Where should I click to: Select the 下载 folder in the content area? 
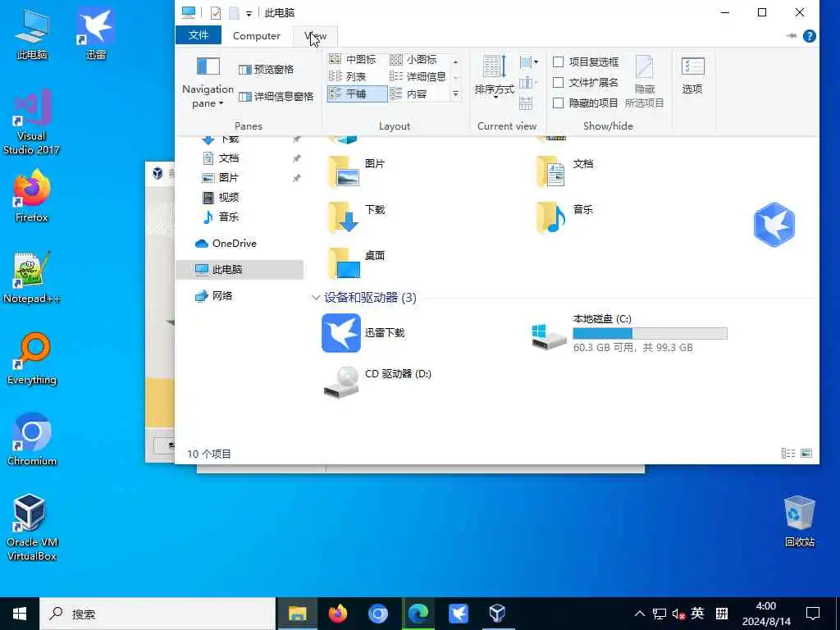tap(356, 217)
